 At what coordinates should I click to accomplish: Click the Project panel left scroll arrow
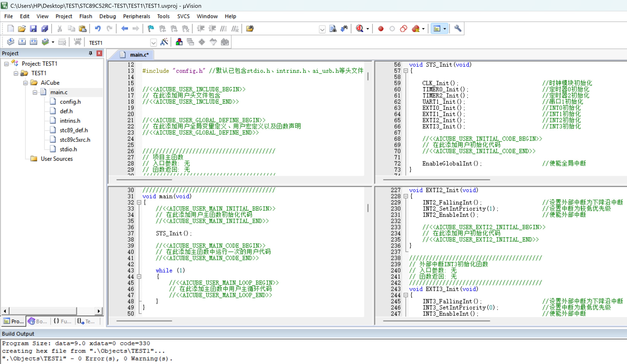[x=5, y=311]
